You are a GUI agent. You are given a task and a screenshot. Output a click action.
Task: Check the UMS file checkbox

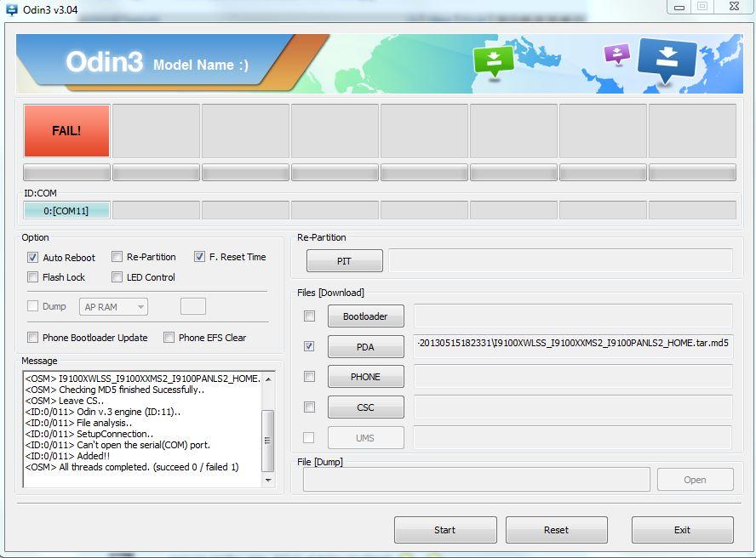pyautogui.click(x=308, y=437)
